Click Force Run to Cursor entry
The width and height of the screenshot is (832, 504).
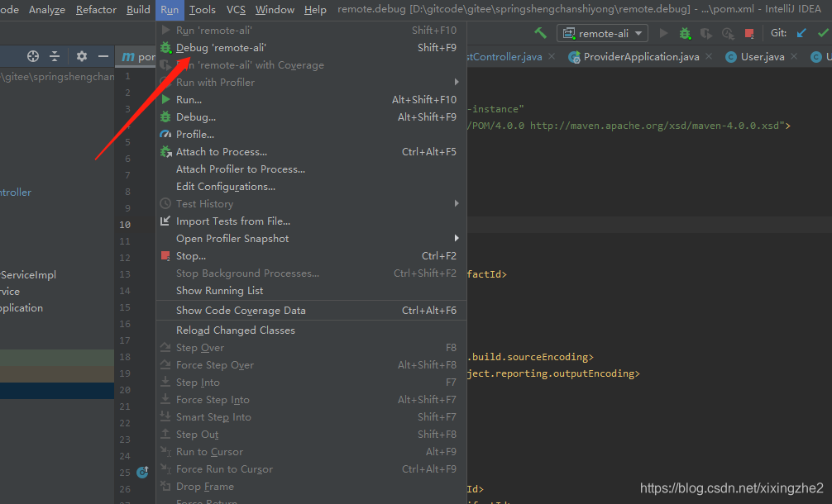pyautogui.click(x=312, y=469)
